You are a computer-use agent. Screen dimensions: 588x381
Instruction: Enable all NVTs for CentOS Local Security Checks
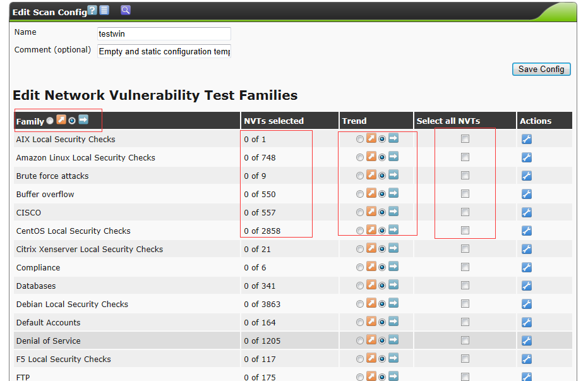(465, 231)
